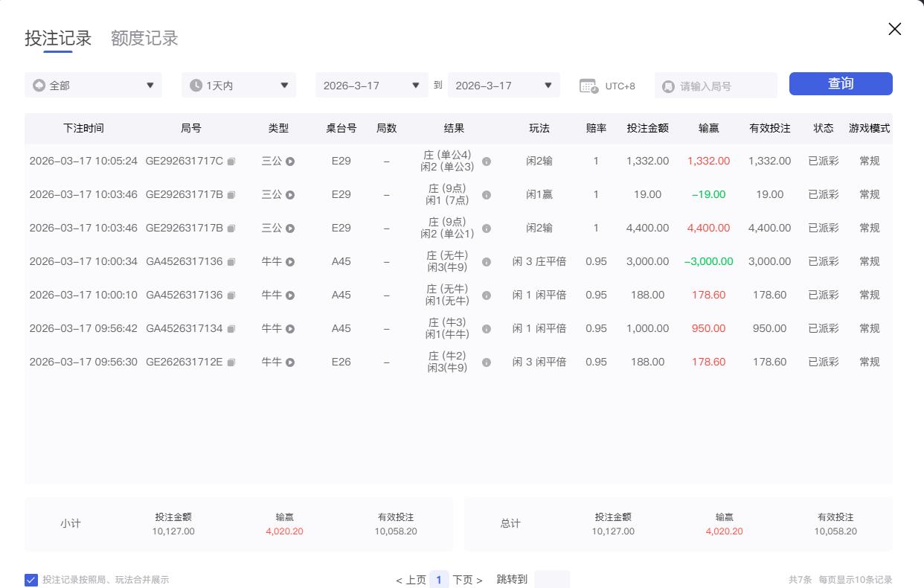Copy round number GE292631717C
This screenshot has height=588, width=924.
[231, 162]
